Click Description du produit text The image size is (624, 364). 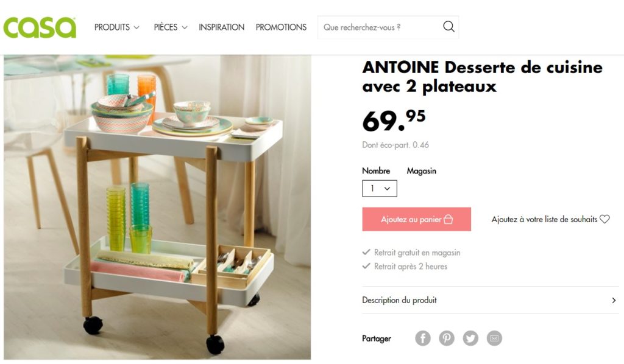pyautogui.click(x=399, y=300)
